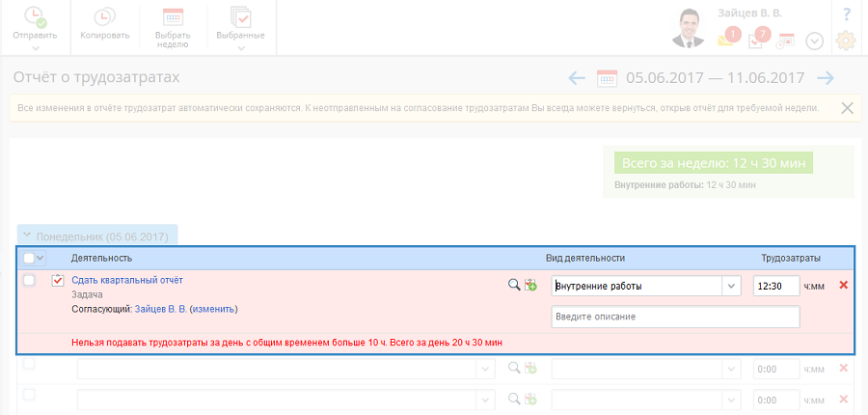
Task: Delete the second empty row with X
Action: [x=844, y=399]
